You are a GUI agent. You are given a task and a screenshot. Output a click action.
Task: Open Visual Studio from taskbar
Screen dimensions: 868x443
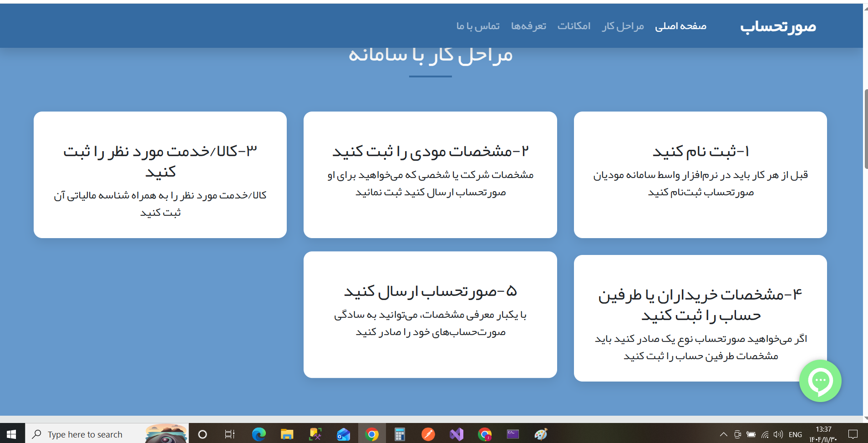456,434
